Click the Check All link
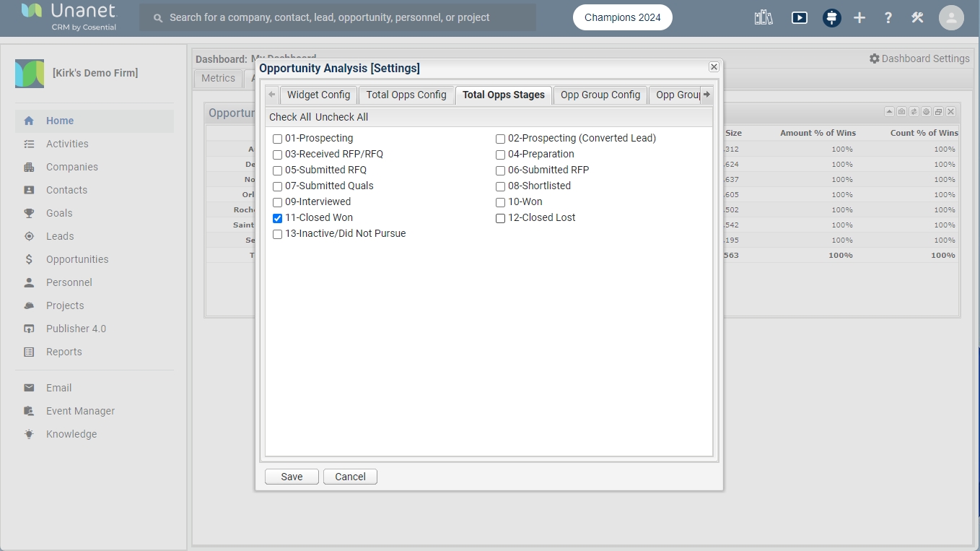 pyautogui.click(x=289, y=117)
